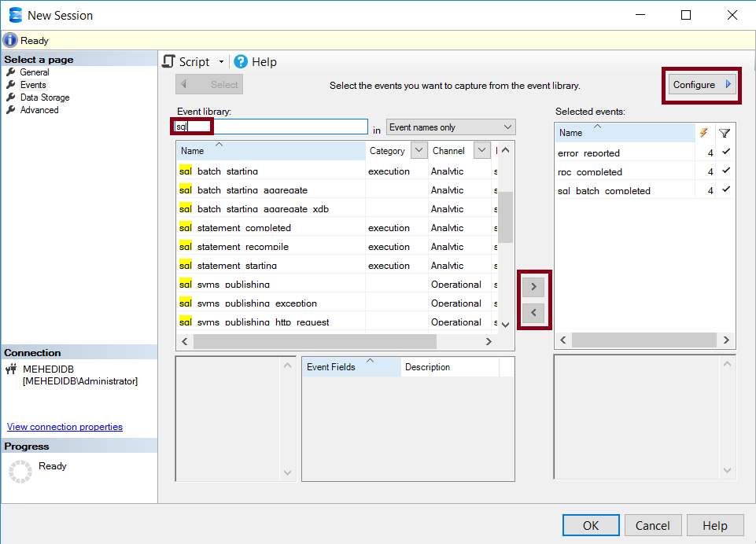Click the Configure button
The width and height of the screenshot is (756, 544).
(x=702, y=85)
